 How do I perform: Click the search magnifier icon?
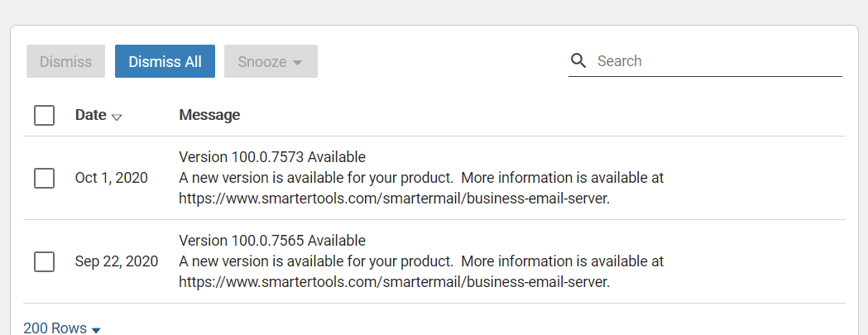pyautogui.click(x=579, y=61)
